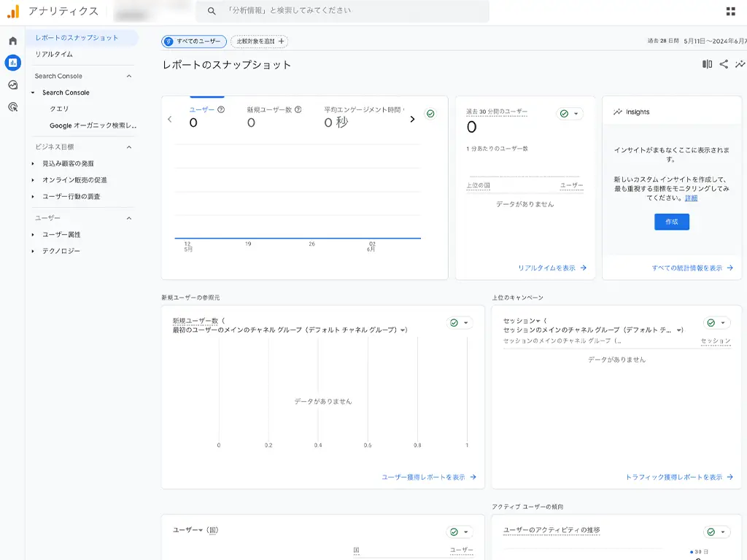Open リアルタイムを表示 link

pyautogui.click(x=551, y=268)
